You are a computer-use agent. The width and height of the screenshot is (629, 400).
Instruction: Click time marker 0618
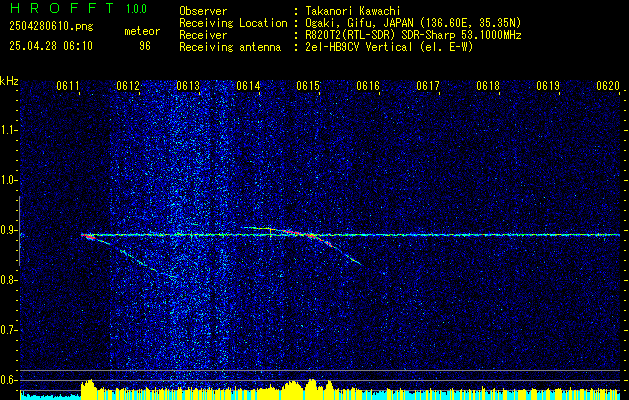click(488, 85)
